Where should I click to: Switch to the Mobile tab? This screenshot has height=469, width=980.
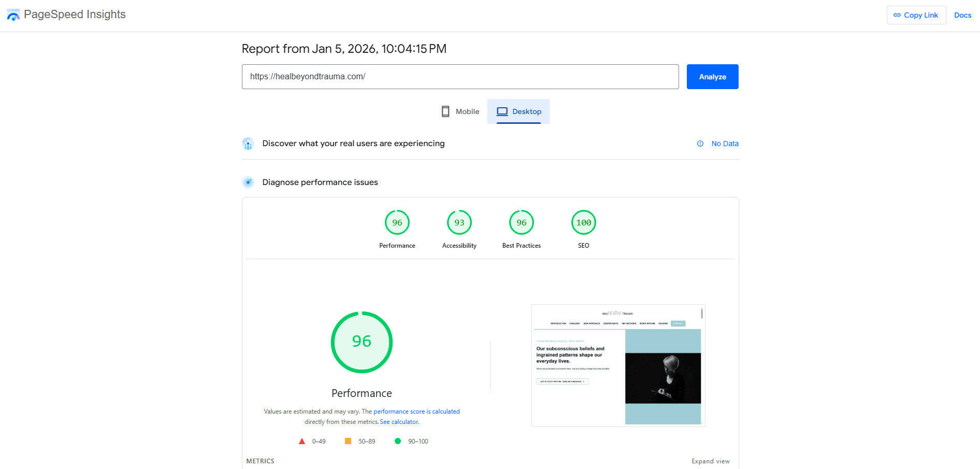click(460, 111)
